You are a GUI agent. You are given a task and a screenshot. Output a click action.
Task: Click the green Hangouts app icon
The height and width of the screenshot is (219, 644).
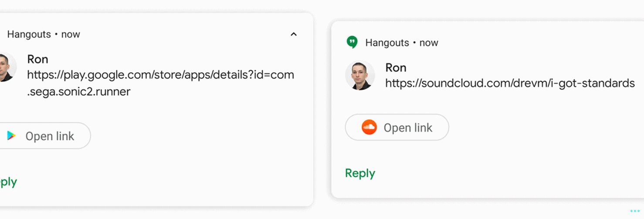[x=352, y=42]
